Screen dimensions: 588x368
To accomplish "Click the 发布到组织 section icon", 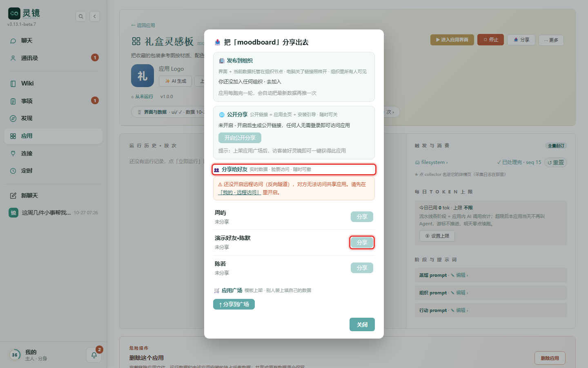I will [x=222, y=61].
